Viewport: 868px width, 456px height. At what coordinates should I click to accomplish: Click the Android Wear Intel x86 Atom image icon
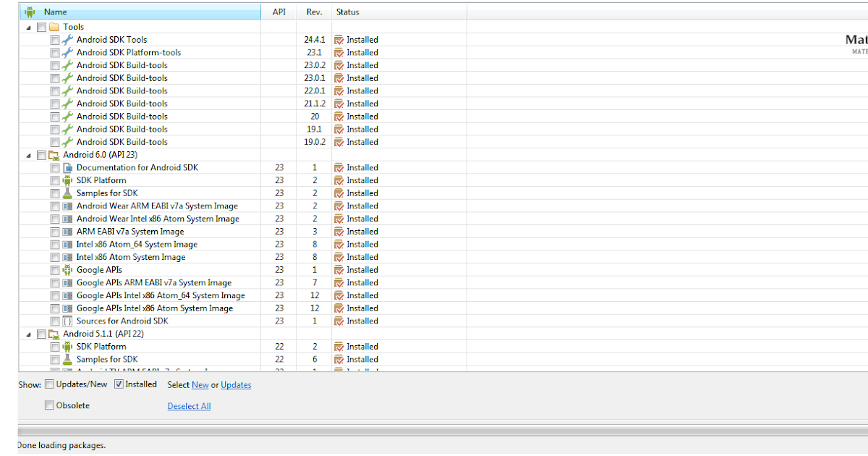68,219
